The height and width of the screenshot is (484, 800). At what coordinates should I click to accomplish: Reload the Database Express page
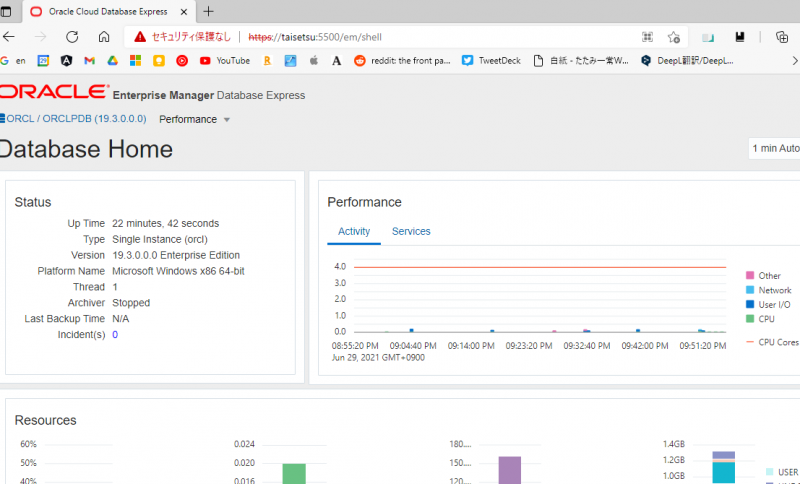tap(72, 37)
